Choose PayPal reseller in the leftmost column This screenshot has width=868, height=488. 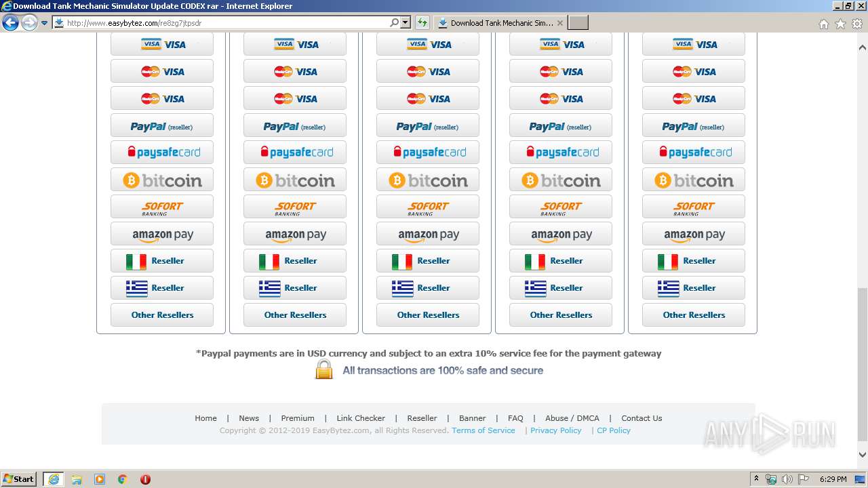point(162,125)
